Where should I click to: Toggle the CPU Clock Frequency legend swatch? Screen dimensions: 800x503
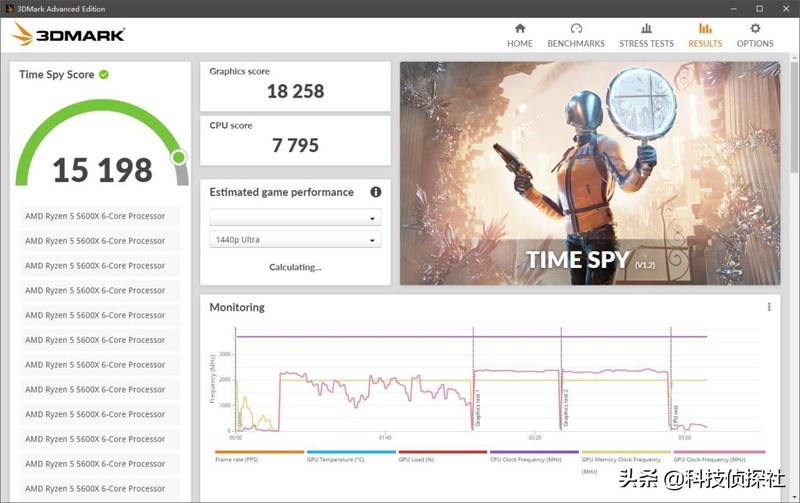click(520, 451)
